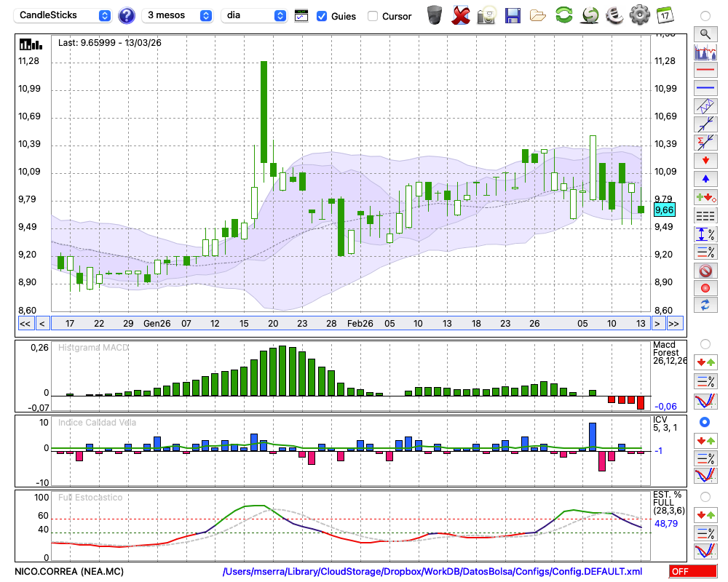Select the Full Estocastico panel radio button

point(705,496)
